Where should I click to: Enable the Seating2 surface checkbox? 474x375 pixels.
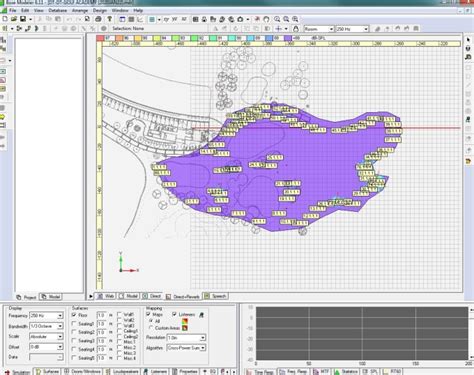[x=74, y=332]
